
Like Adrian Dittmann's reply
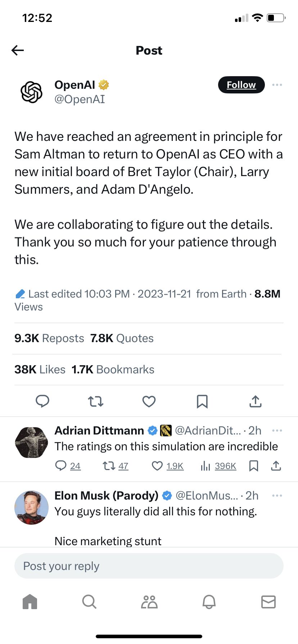[168, 466]
